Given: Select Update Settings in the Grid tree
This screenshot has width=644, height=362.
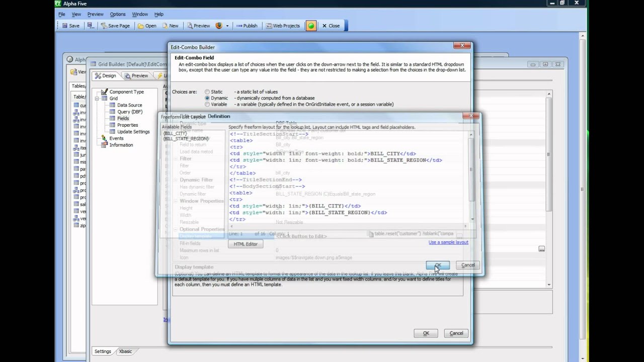Looking at the screenshot, I should (133, 132).
